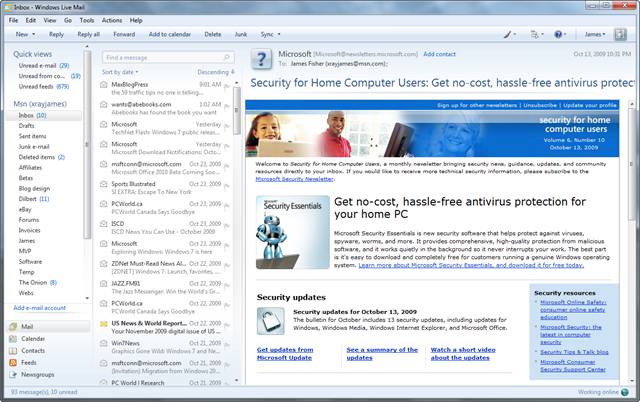640x402 pixels.
Task: Open the msftconn@microsoft.com Oct 23 message
Action: 165,168
